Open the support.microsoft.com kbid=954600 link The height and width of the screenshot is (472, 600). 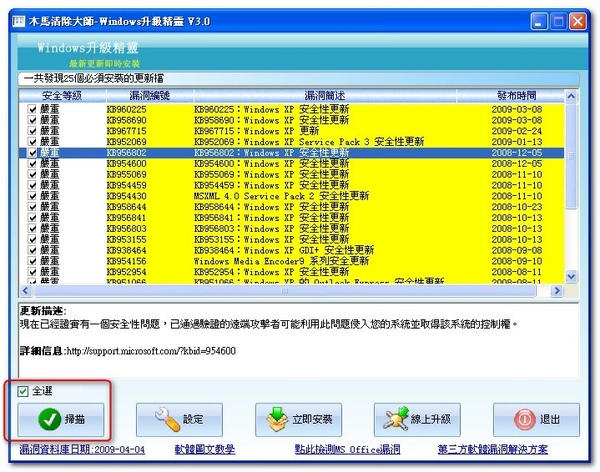(x=151, y=351)
